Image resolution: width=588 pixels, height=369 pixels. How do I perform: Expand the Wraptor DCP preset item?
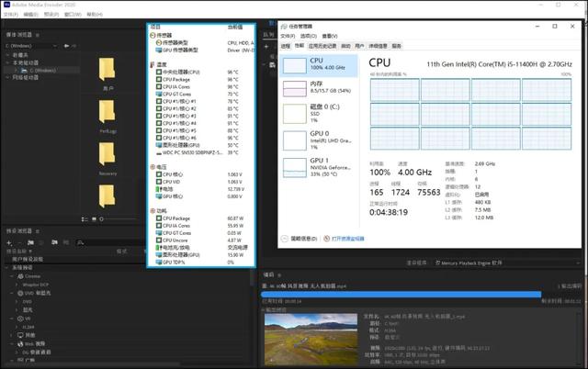[x=17, y=285]
